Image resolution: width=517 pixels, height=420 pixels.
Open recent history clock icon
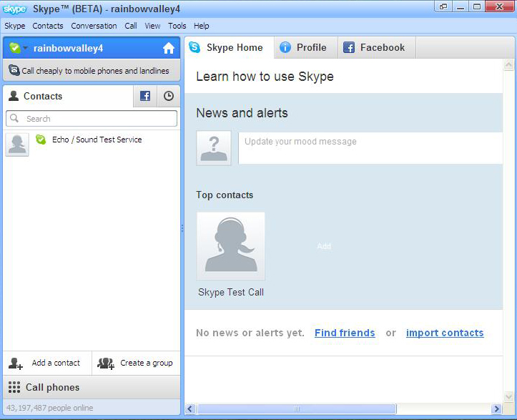coord(169,96)
